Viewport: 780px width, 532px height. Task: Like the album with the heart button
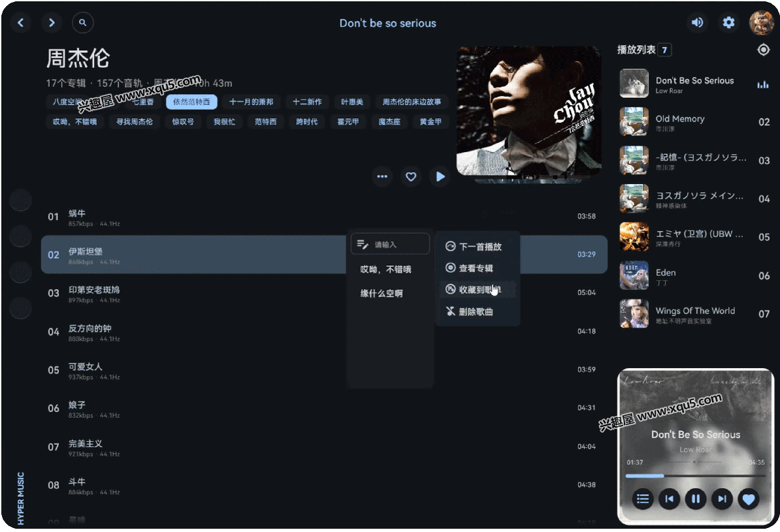click(411, 176)
